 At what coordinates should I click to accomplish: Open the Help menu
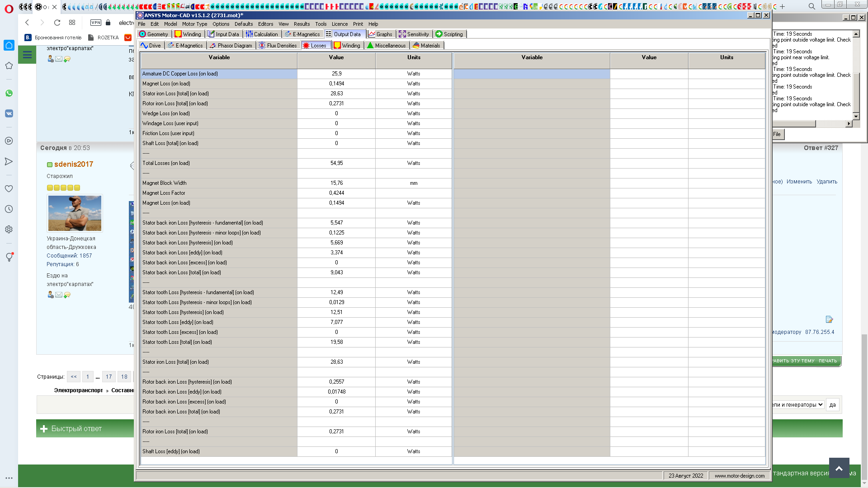pyautogui.click(x=373, y=24)
